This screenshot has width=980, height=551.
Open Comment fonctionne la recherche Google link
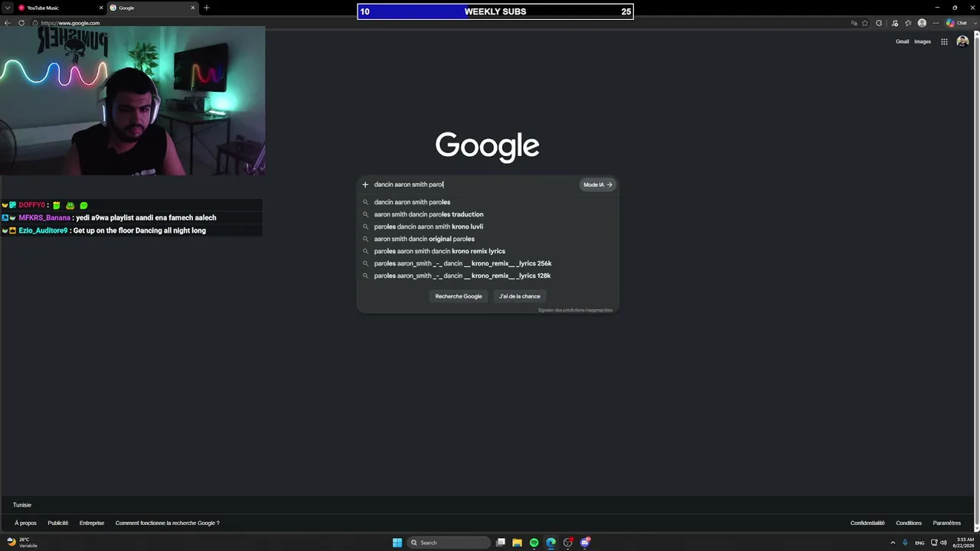coord(168,523)
